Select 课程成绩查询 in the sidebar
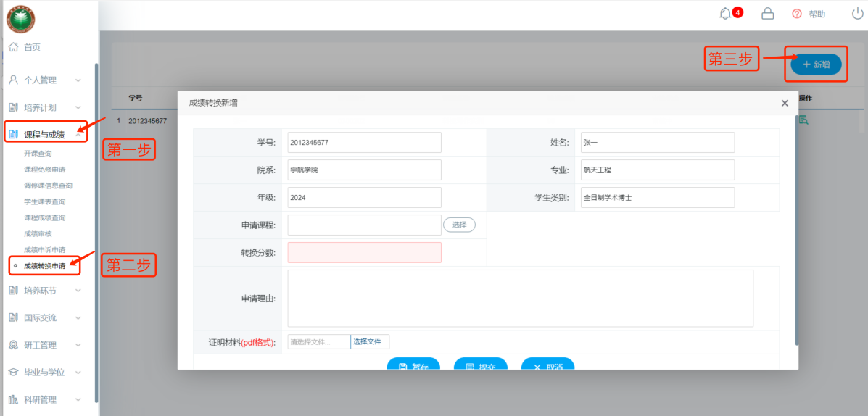868x416 pixels. tap(44, 217)
